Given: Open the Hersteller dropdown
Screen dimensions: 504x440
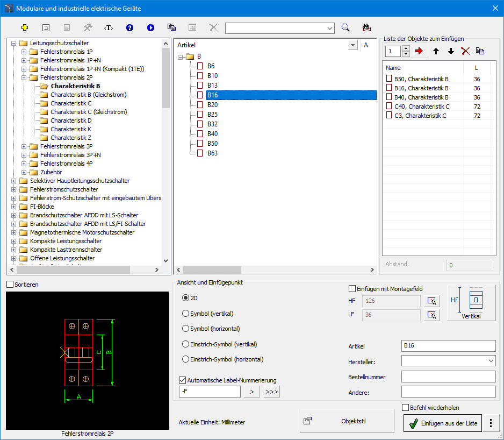Looking at the screenshot, I should tap(491, 360).
